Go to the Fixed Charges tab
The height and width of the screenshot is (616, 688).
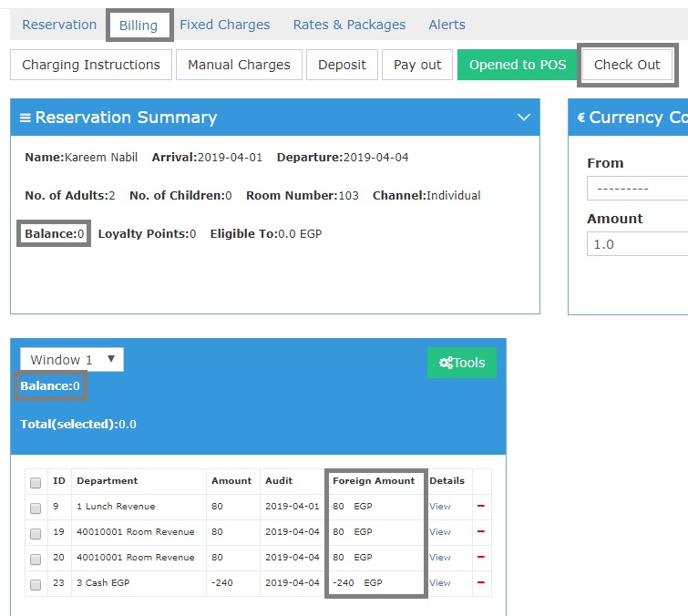coord(225,25)
